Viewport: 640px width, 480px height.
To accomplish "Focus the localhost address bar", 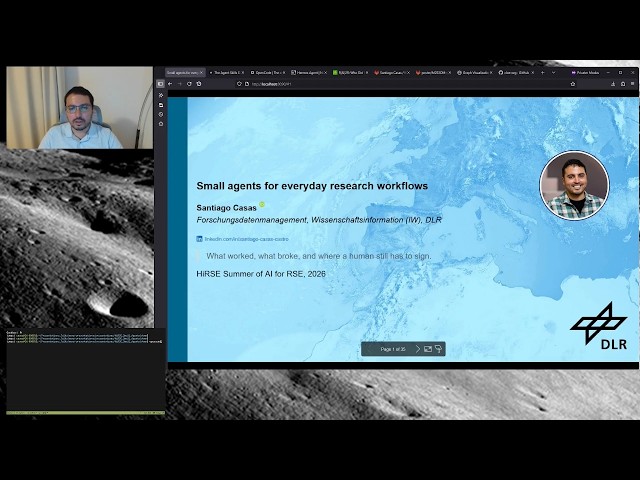I will tap(404, 84).
